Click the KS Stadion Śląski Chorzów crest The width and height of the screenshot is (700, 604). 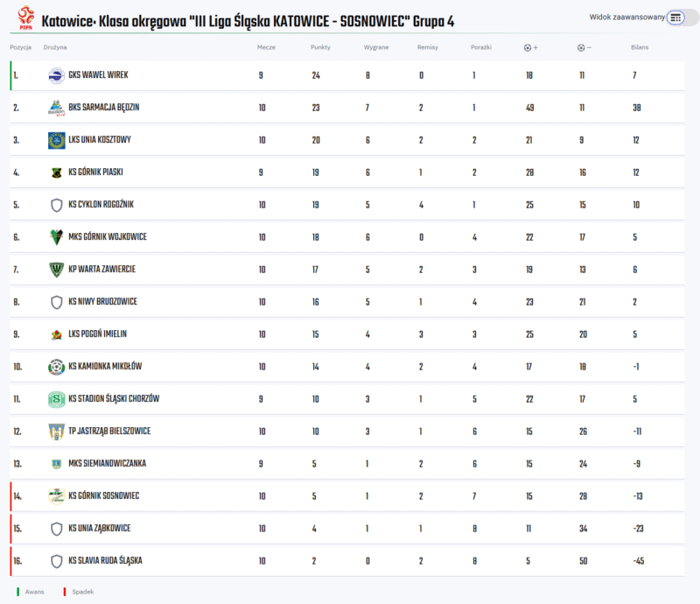pyautogui.click(x=57, y=399)
